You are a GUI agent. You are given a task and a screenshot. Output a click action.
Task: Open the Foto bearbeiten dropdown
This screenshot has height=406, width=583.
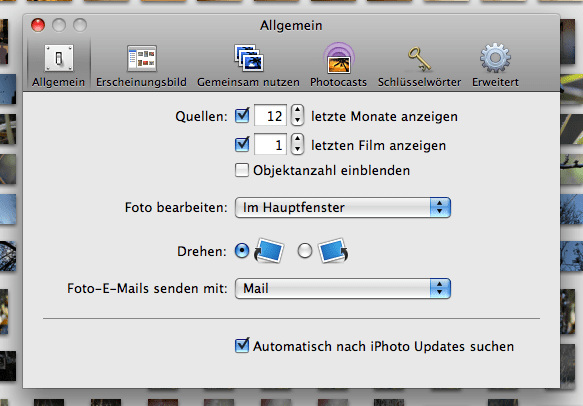(x=343, y=207)
